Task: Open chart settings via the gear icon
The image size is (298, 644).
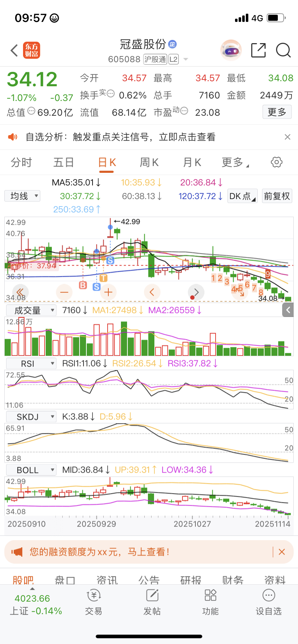Action: pos(276,162)
